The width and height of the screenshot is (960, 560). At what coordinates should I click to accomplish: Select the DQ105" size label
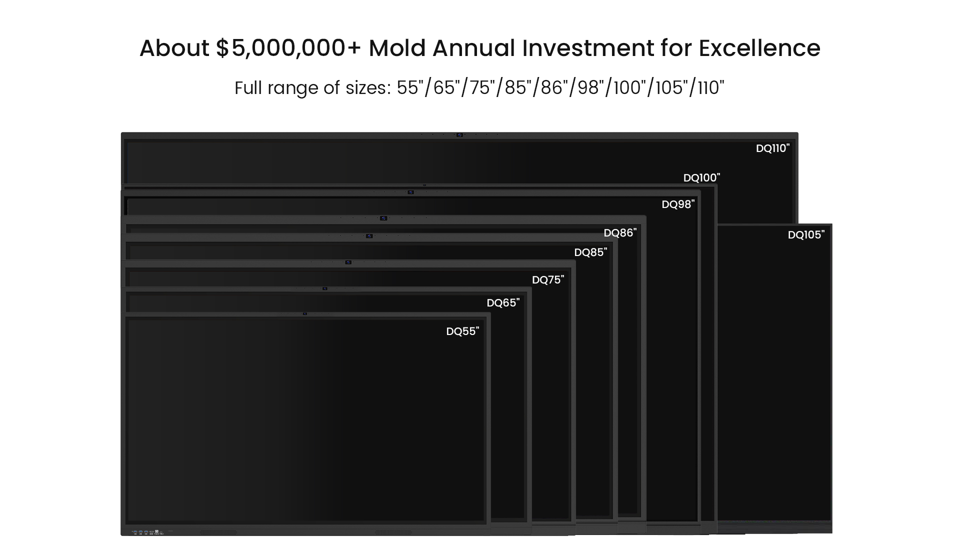[806, 235]
